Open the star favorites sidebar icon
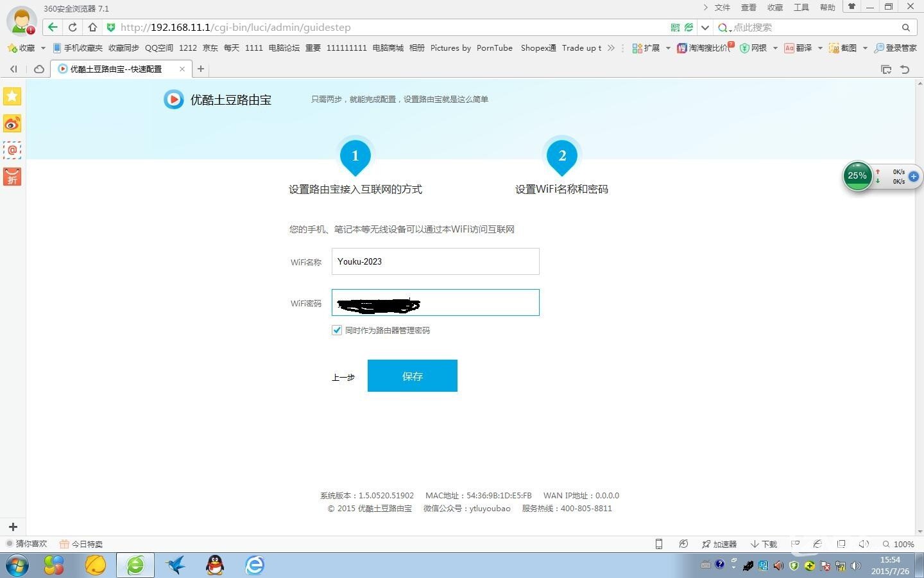 (12, 96)
